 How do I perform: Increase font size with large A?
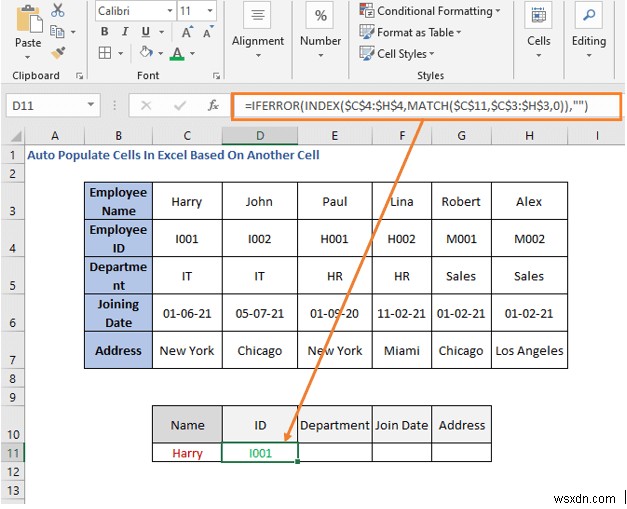(187, 32)
